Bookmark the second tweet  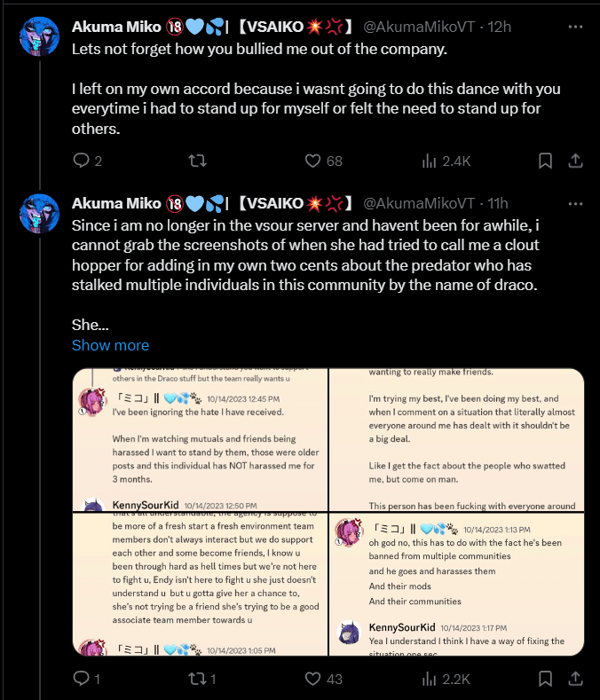[545, 679]
